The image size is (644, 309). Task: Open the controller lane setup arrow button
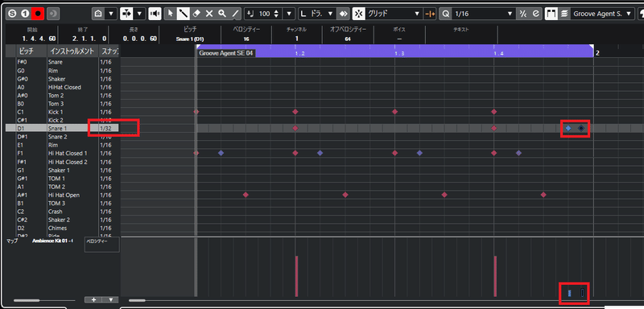[110, 299]
